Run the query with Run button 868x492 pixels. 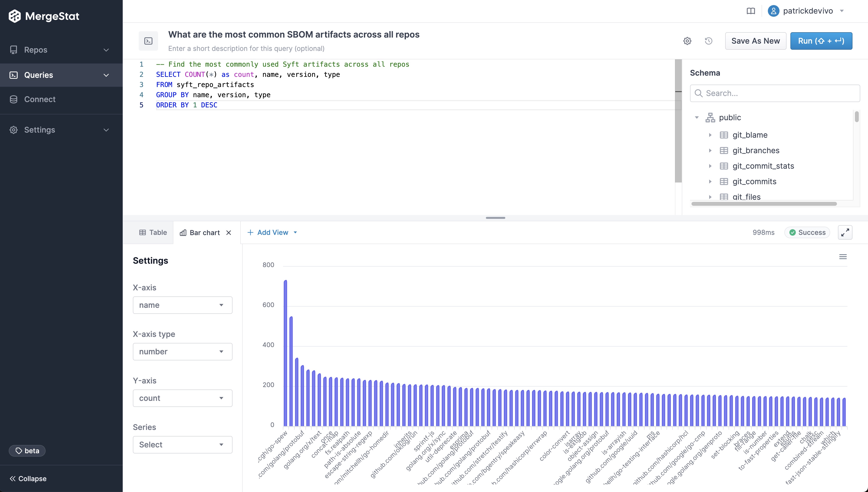tap(821, 41)
